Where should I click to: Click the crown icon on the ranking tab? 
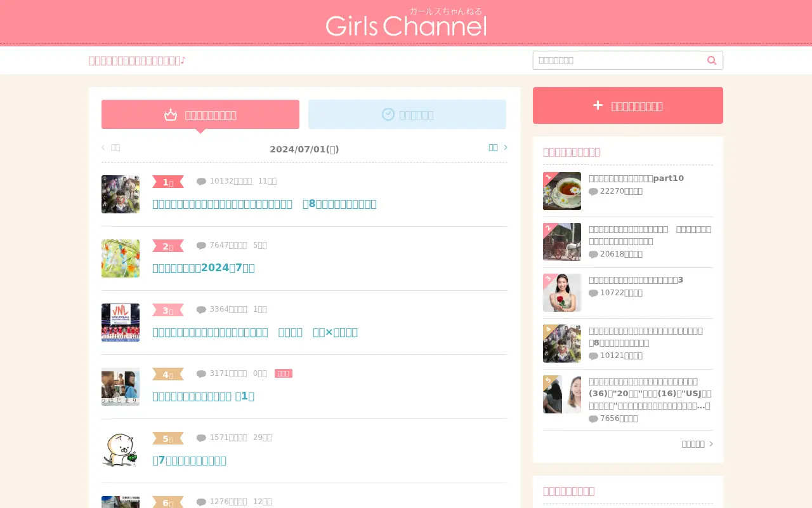(171, 114)
